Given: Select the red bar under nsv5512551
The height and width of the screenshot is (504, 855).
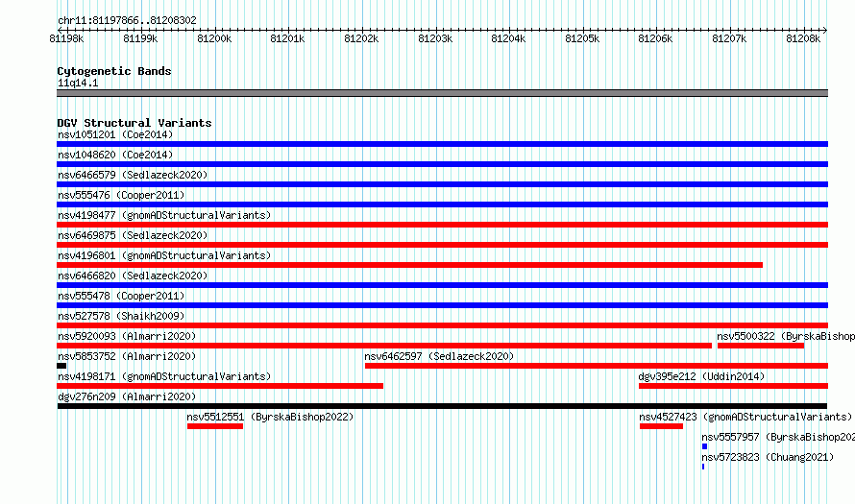Looking at the screenshot, I should coord(215,426).
